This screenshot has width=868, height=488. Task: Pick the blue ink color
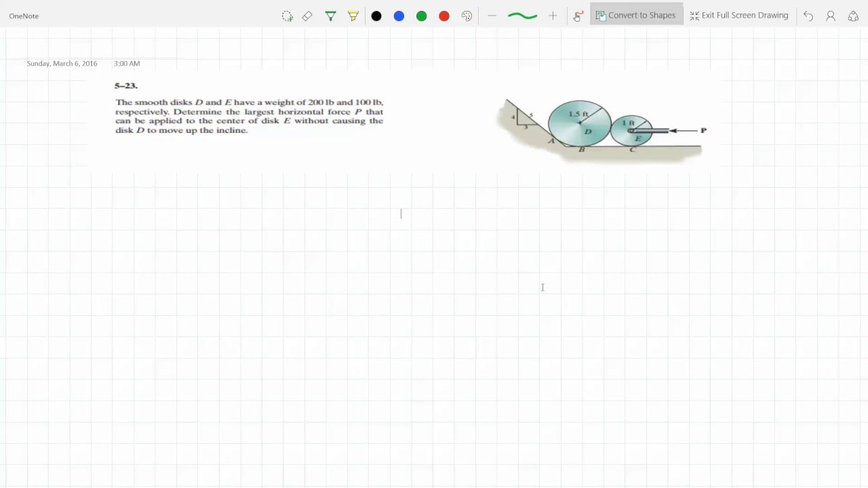pos(399,16)
